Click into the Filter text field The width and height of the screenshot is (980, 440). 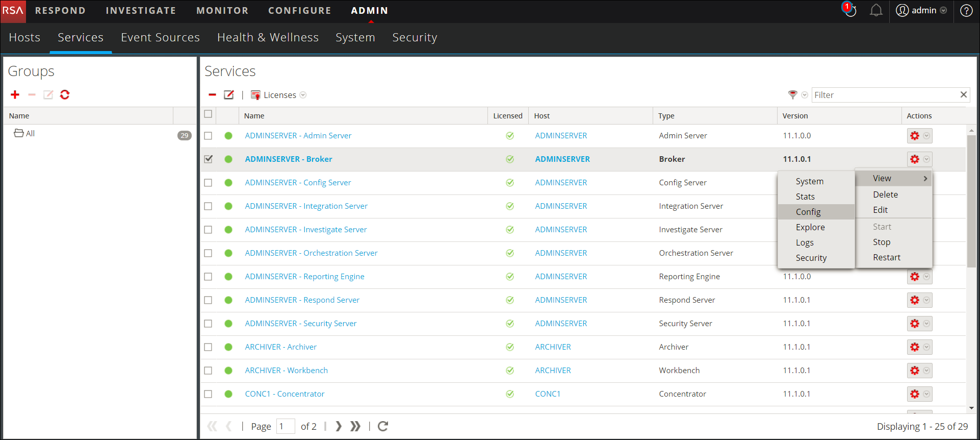tap(885, 95)
